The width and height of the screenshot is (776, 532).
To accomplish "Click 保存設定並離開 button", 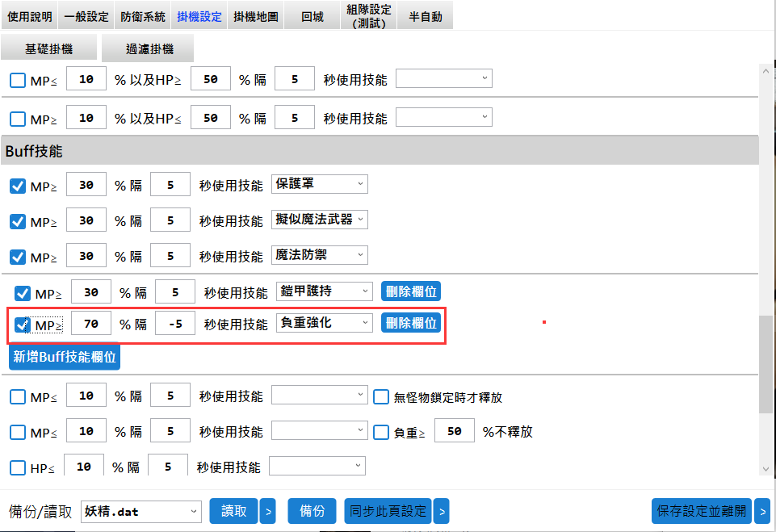I will (702, 511).
